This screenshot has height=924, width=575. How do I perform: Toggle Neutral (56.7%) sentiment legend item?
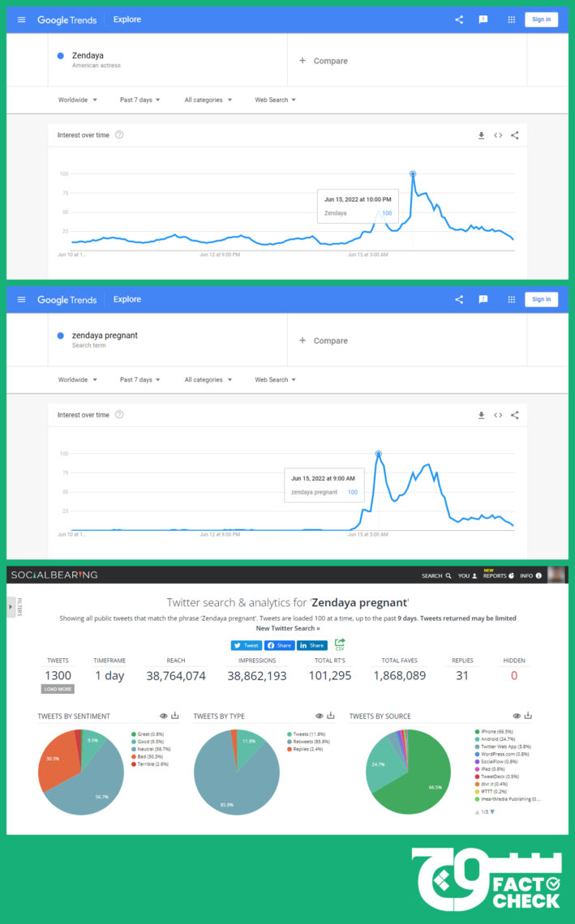[x=151, y=750]
